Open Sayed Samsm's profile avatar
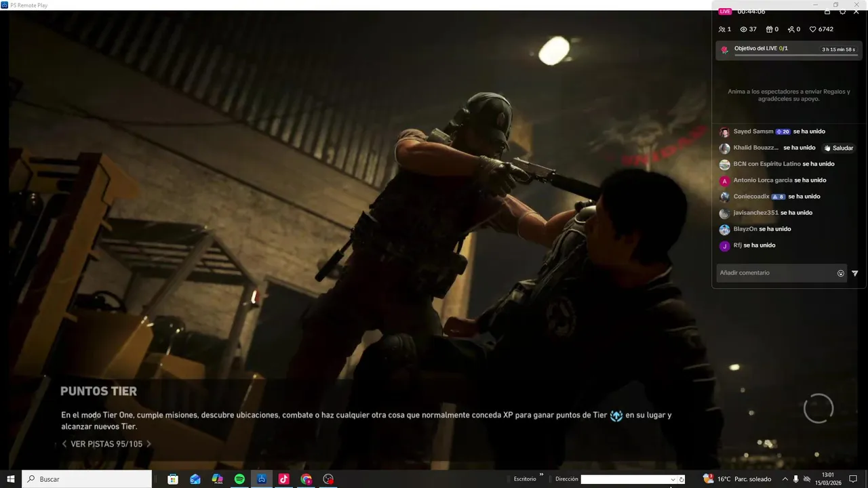 pyautogui.click(x=724, y=132)
